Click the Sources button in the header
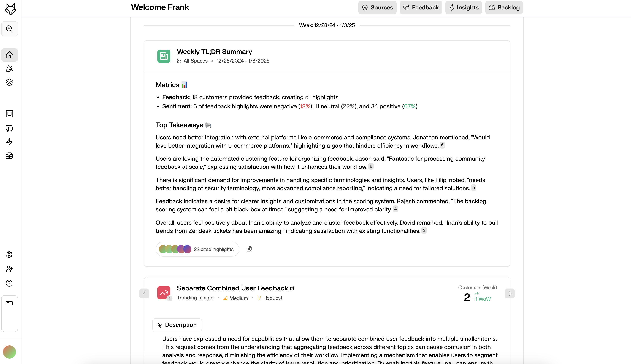The height and width of the screenshot is (364, 631). coord(377,7)
